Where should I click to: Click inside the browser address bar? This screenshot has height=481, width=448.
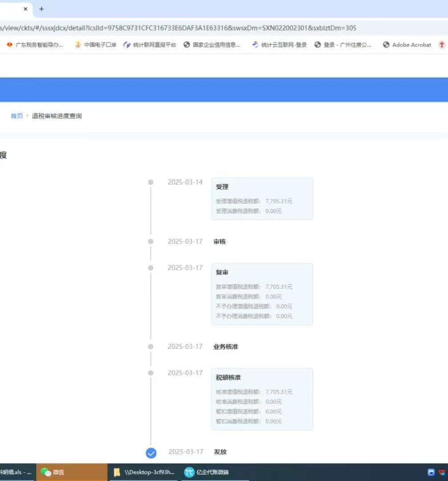click(x=178, y=28)
